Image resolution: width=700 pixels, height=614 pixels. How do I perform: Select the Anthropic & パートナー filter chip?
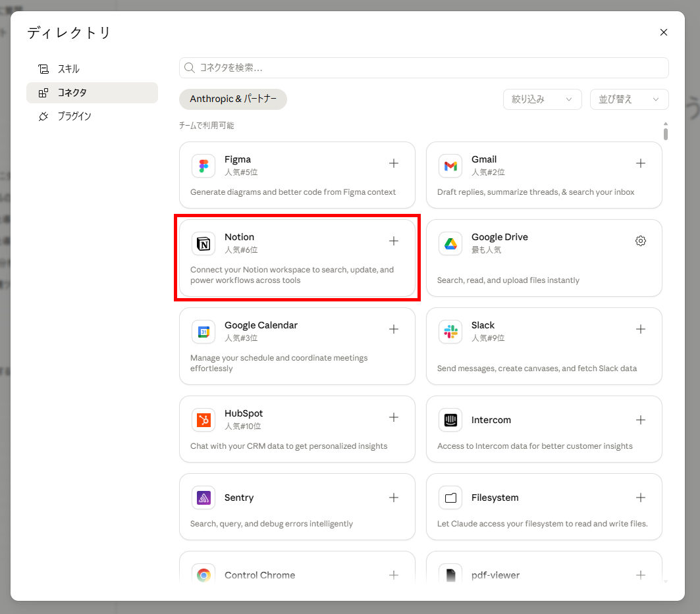pyautogui.click(x=233, y=99)
